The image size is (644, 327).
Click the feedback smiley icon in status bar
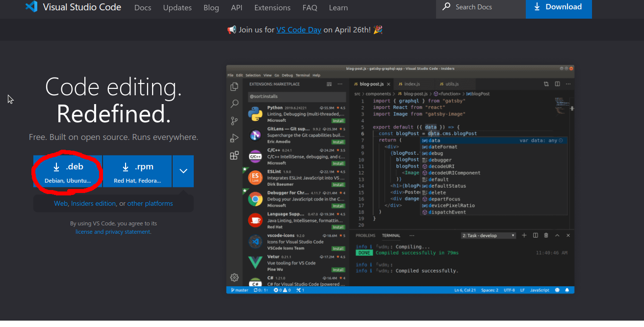(558, 290)
